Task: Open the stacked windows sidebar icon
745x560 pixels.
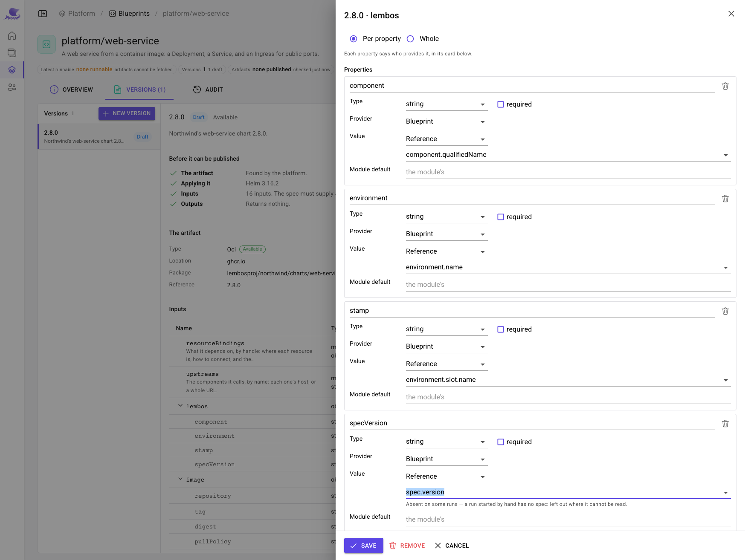Action: pos(12,53)
